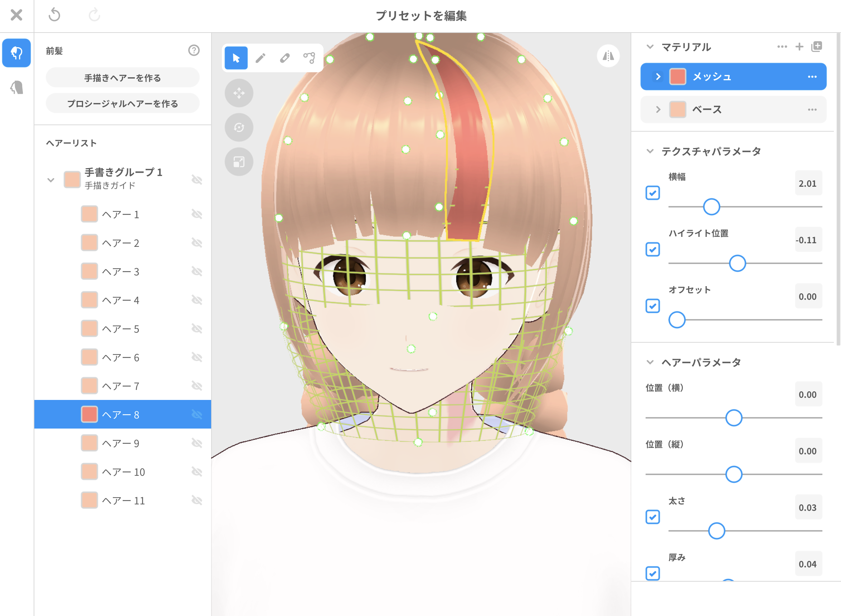Click the ヘアー 8 color swatch
This screenshot has width=841, height=616.
click(x=89, y=414)
